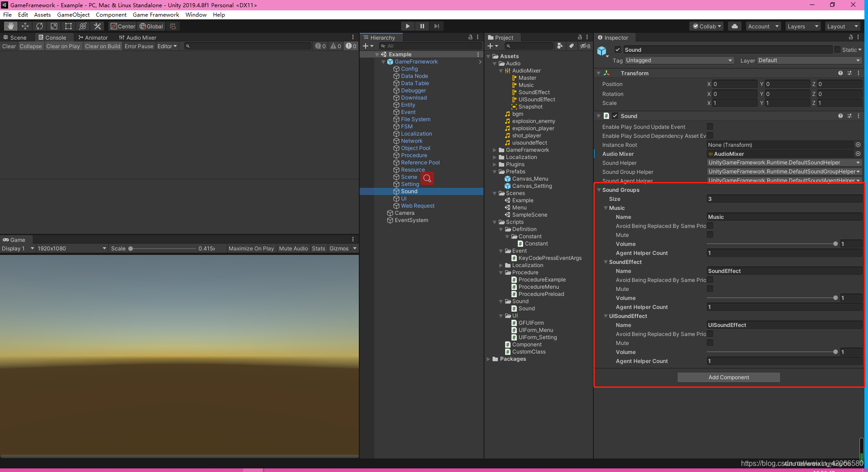Open the cloud services icon next to Collab
Screen dimensions: 868x472
[x=734, y=26]
